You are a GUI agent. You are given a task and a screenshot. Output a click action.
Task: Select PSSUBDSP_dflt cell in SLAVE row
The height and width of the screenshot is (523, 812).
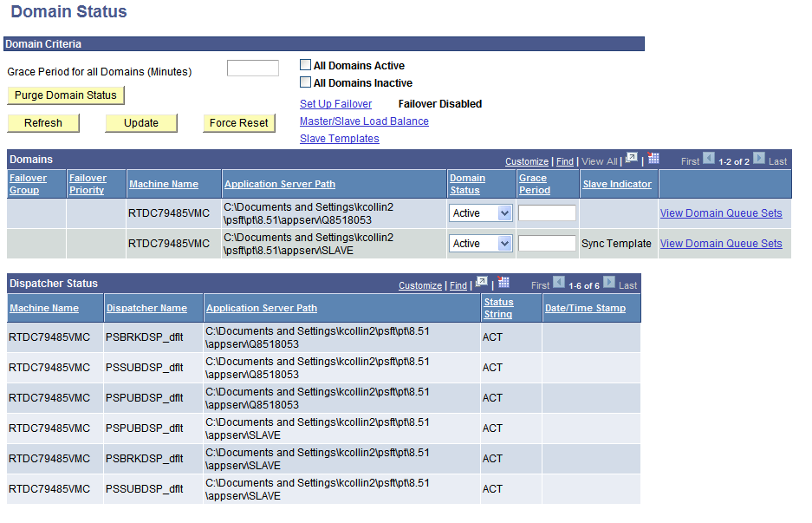[145, 489]
